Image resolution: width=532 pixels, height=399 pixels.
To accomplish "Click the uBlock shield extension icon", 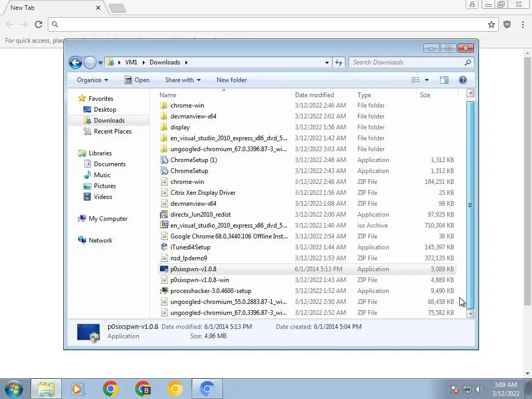I will [507, 24].
